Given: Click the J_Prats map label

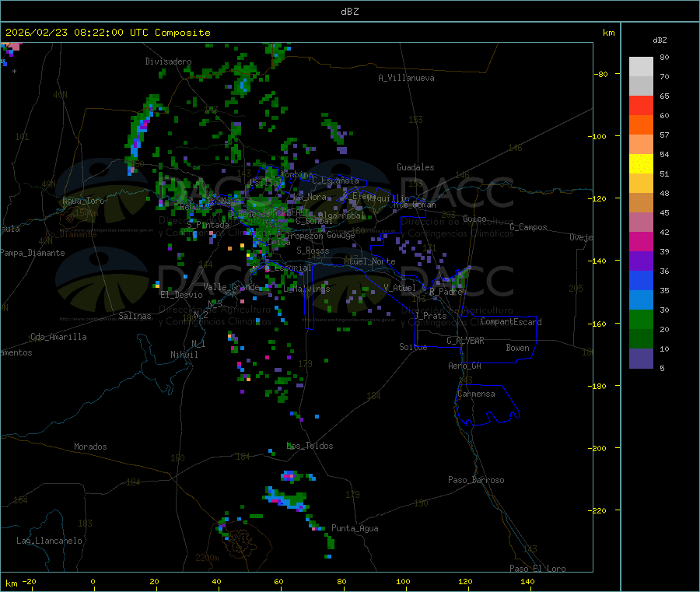Looking at the screenshot, I should (x=431, y=316).
